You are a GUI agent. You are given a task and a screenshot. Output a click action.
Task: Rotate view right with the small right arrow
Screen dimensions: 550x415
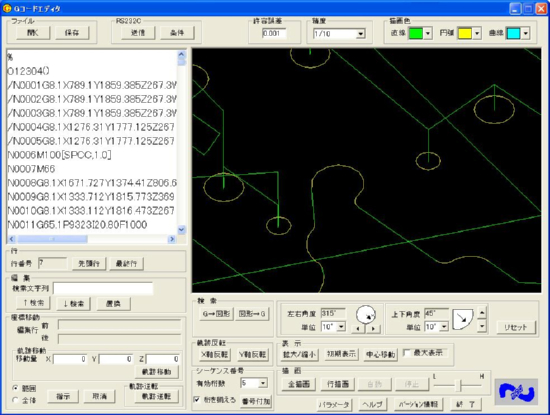click(x=373, y=329)
